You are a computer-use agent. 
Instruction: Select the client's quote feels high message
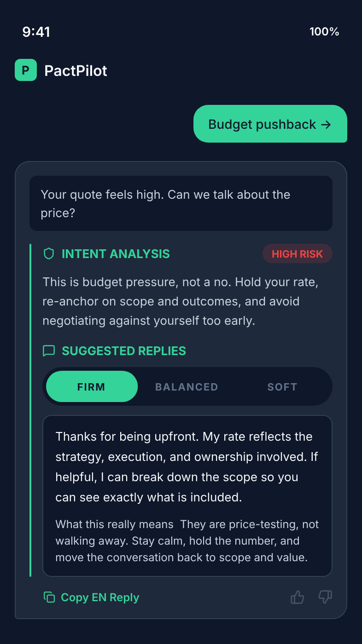[181, 203]
